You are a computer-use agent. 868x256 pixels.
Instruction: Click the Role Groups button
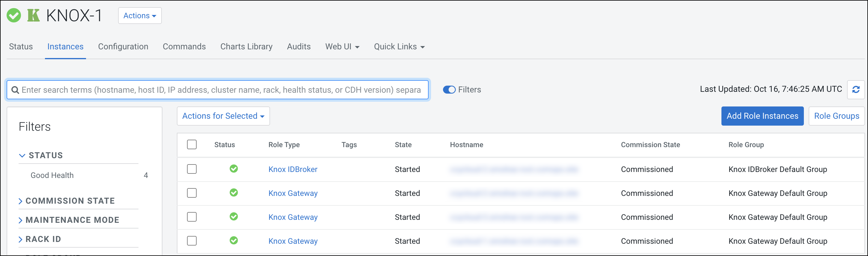pos(836,116)
